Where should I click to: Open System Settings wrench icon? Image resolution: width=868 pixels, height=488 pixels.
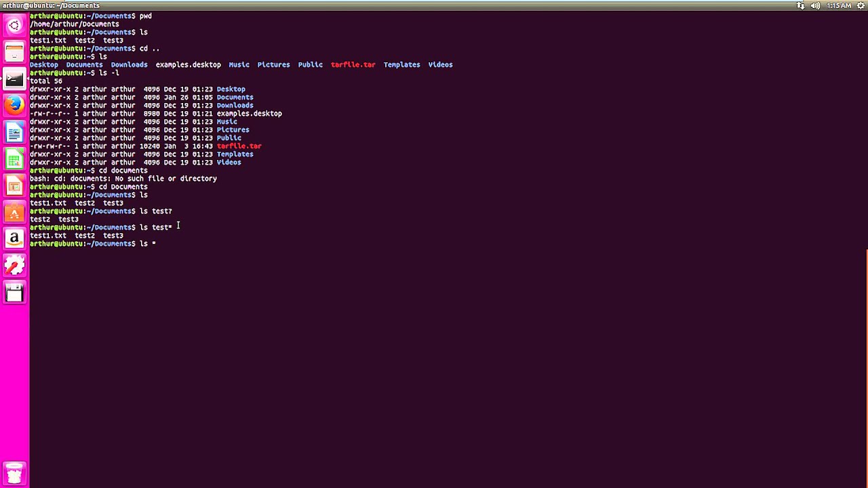14,265
